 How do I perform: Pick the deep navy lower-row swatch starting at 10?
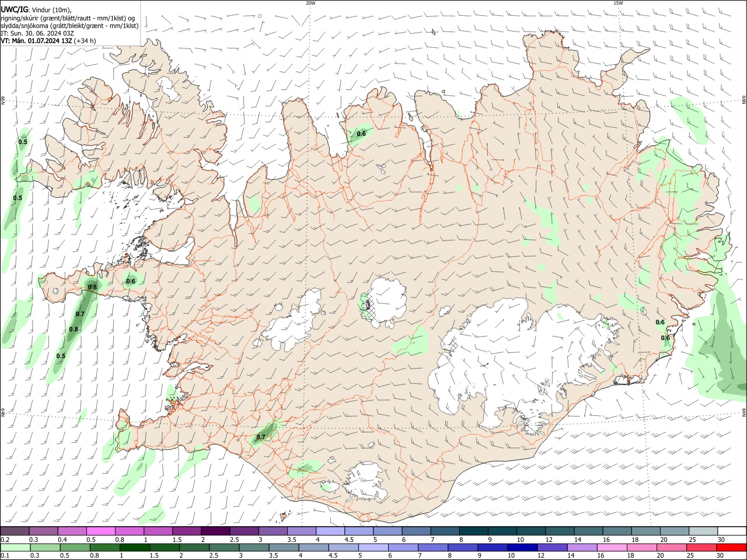click(522, 547)
